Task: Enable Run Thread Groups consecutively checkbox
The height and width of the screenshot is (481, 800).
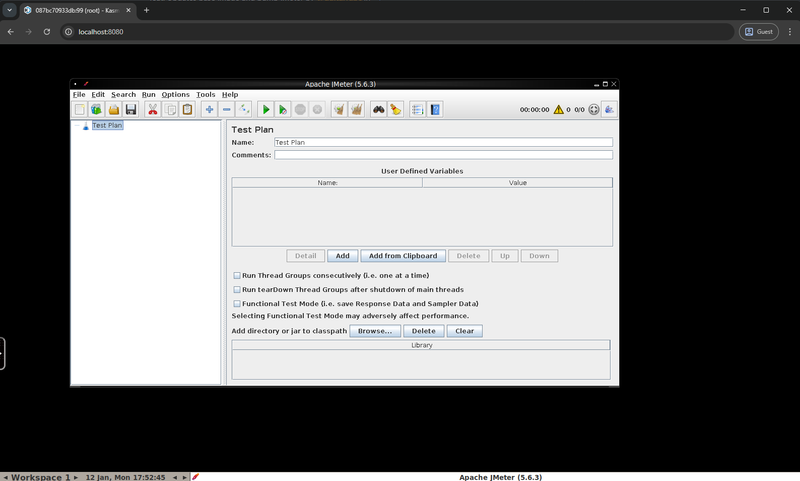Action: point(237,275)
